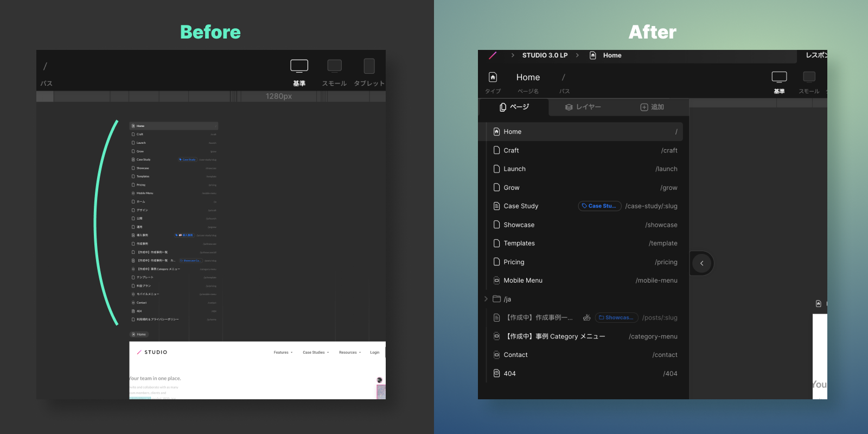The width and height of the screenshot is (868, 434).
Task: Click the Craft page icon in After list
Action: [x=496, y=150]
